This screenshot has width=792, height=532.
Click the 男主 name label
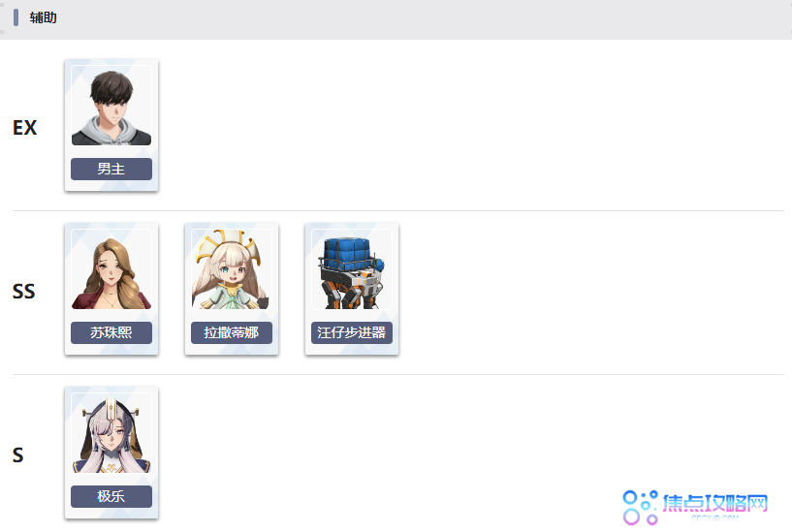pyautogui.click(x=111, y=169)
